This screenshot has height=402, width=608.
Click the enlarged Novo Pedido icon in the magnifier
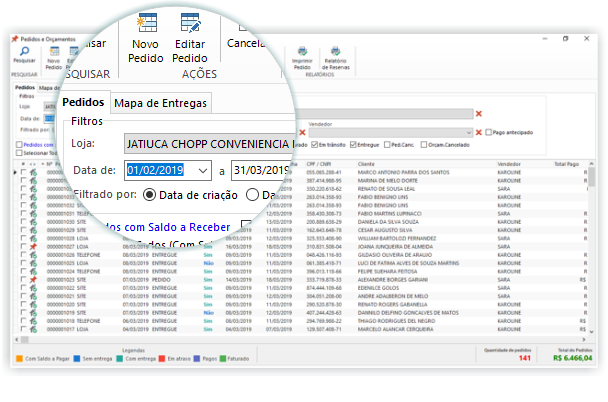point(147,22)
